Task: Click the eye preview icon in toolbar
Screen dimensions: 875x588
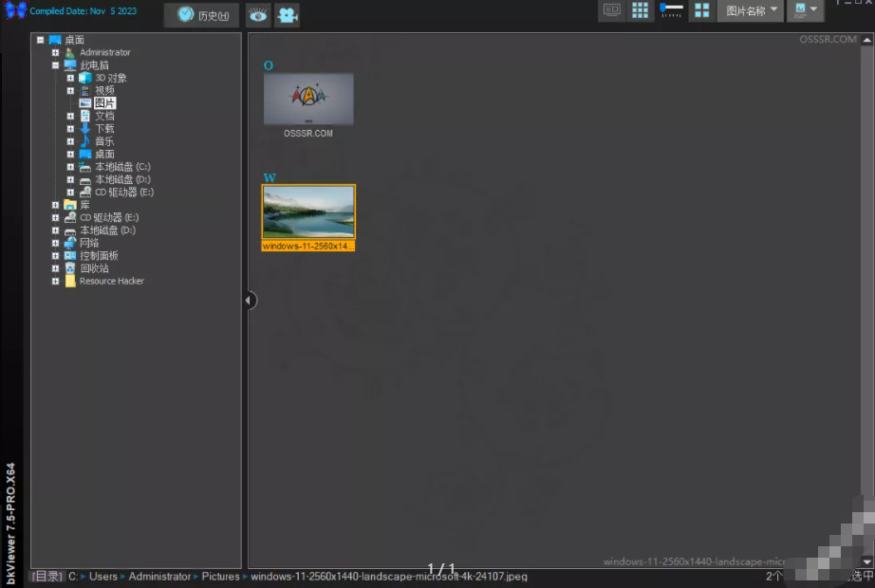Action: (257, 15)
